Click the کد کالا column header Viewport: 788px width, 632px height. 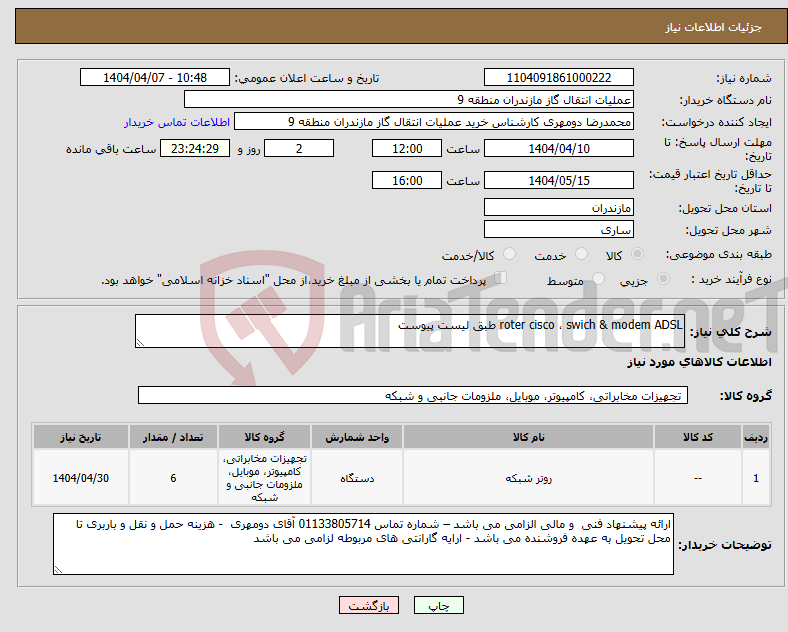point(698,437)
